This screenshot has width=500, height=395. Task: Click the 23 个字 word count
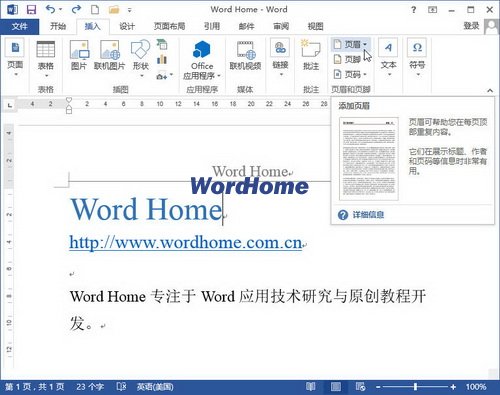[x=90, y=387]
